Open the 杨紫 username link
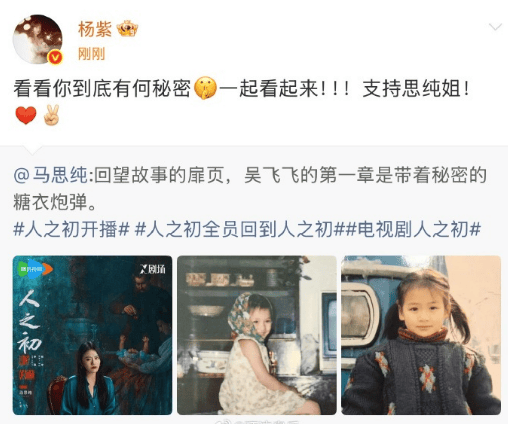 (x=95, y=29)
